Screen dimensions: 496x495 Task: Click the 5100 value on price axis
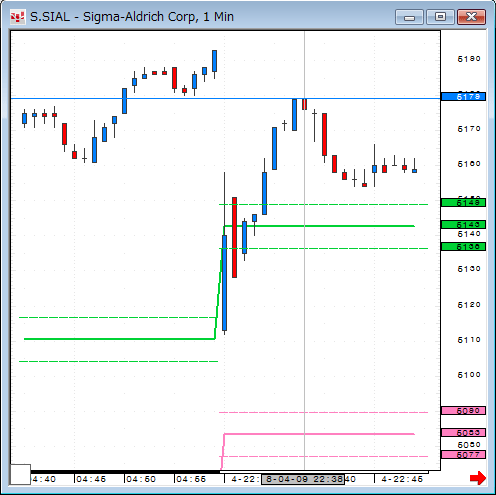(x=469, y=375)
